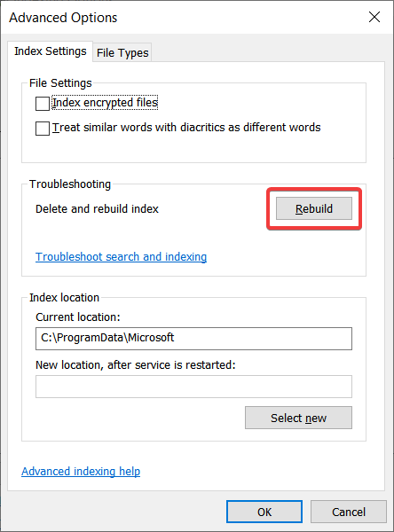Image resolution: width=394 pixels, height=532 pixels.
Task: Open the Troubleshoot search and indexing link
Action: [122, 257]
